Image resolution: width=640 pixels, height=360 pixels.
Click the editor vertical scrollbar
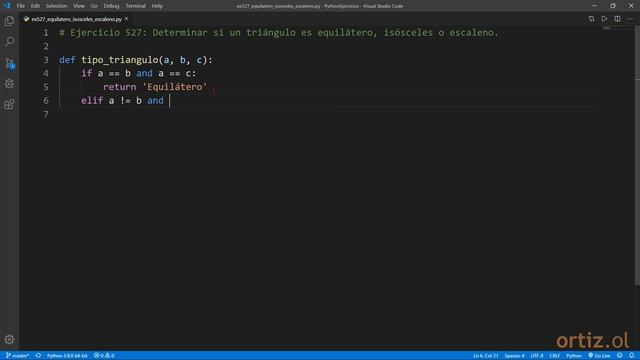637,155
